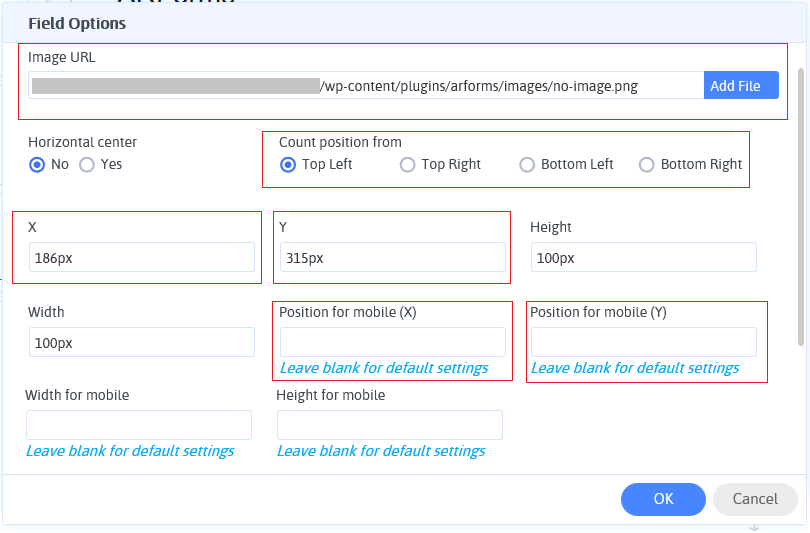Choose Bottom Right count position
The height and width of the screenshot is (533, 810).
(x=647, y=165)
